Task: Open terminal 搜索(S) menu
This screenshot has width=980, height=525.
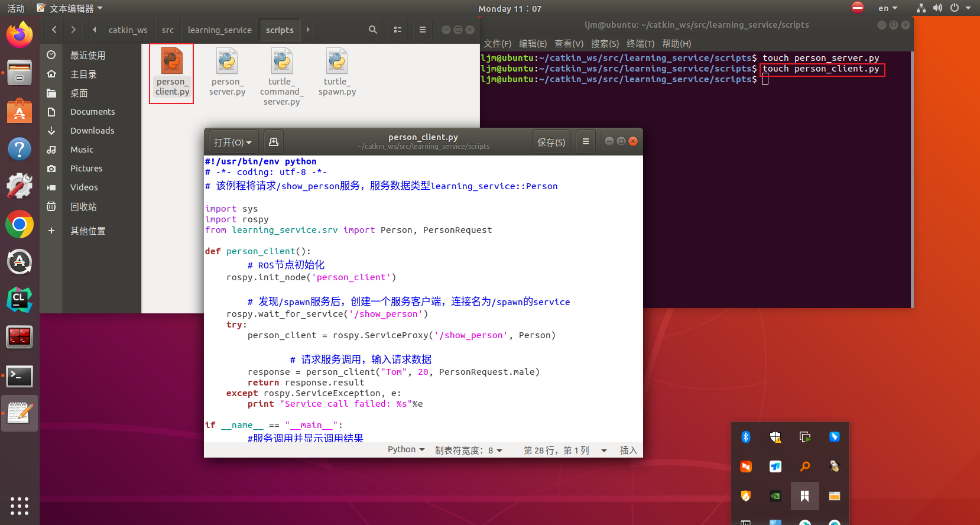Action: click(x=605, y=44)
